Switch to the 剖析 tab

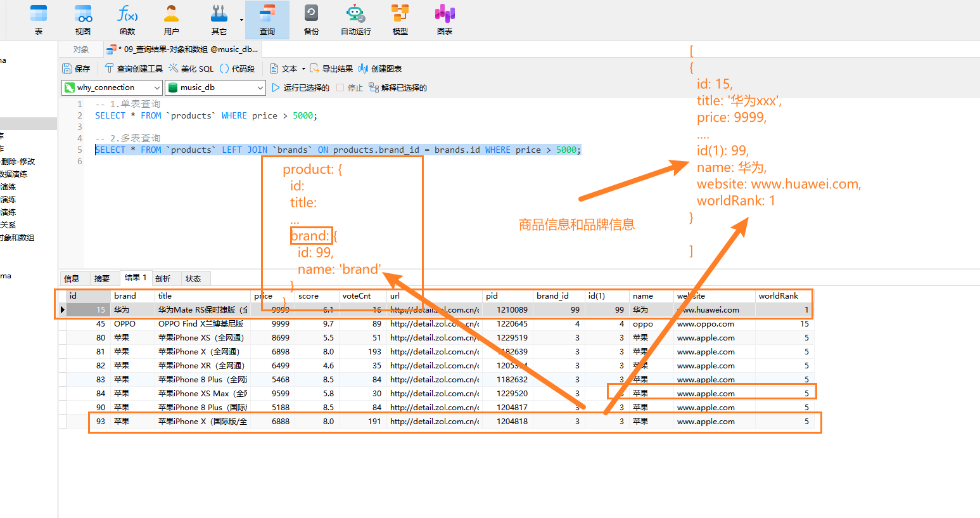click(163, 278)
